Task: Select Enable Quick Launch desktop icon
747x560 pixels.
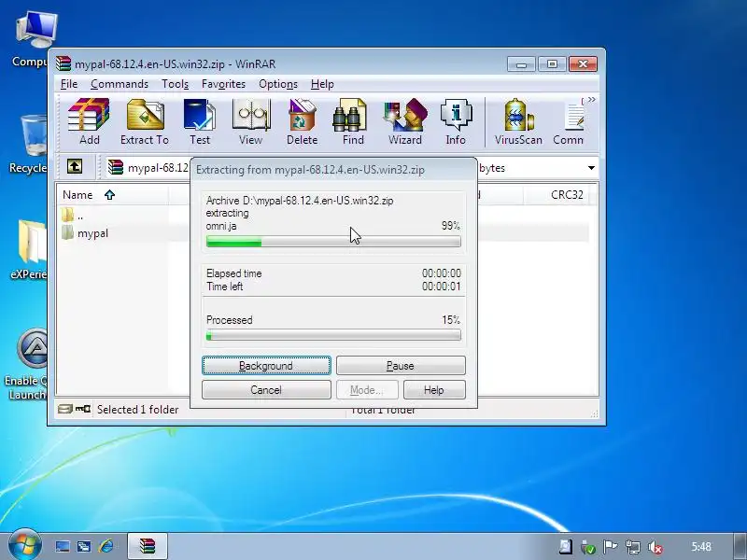Action: [30, 364]
